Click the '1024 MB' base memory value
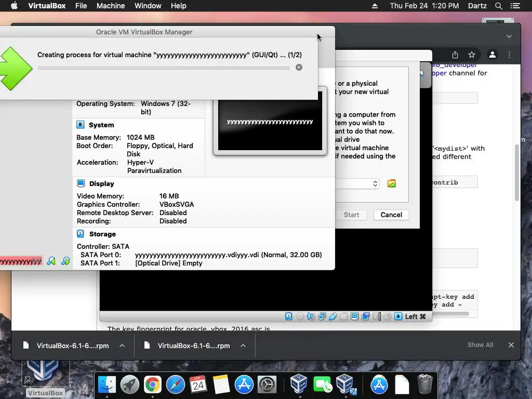Viewport: 532px width, 399px height. tap(140, 137)
